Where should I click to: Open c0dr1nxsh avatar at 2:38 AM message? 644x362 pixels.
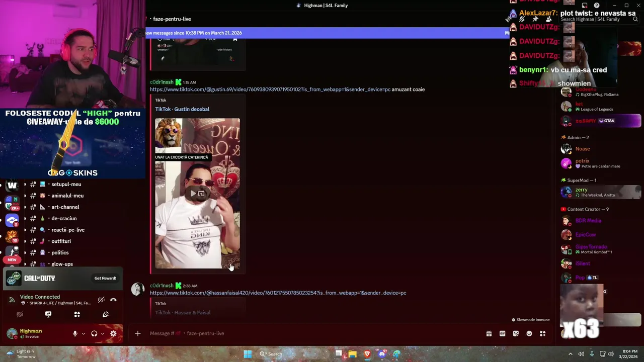tap(137, 289)
